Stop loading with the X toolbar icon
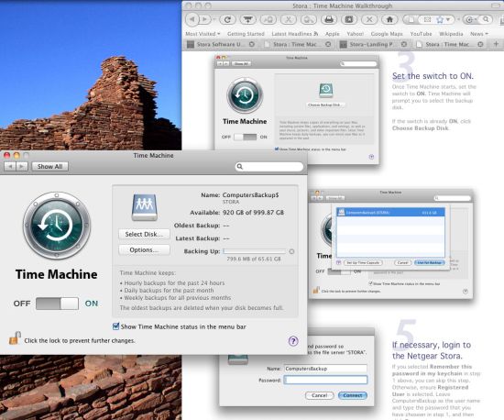Screen dimensions: 504x420 click(x=369, y=19)
